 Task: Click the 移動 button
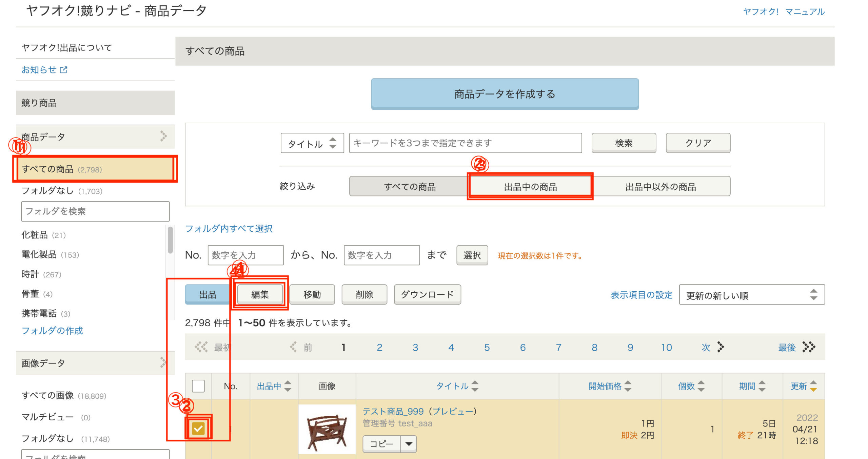[x=312, y=294]
